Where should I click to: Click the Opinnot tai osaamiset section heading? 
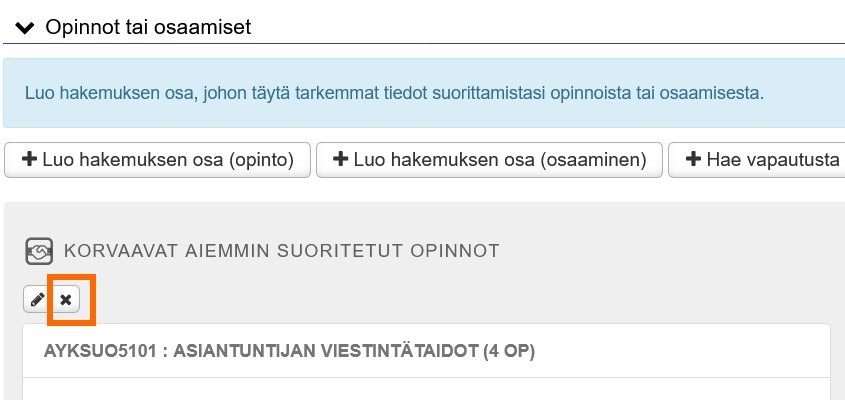pos(148,27)
